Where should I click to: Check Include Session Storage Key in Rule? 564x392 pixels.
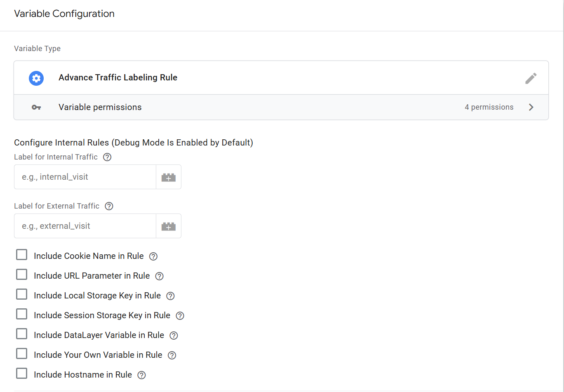coord(21,314)
